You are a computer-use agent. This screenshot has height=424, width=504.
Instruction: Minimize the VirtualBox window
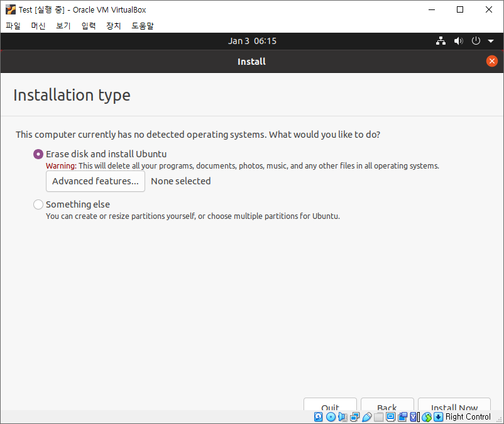(432, 9)
